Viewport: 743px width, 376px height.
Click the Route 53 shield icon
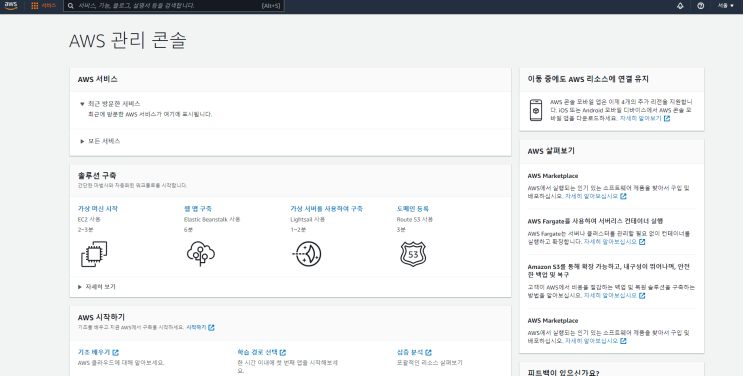pos(413,254)
